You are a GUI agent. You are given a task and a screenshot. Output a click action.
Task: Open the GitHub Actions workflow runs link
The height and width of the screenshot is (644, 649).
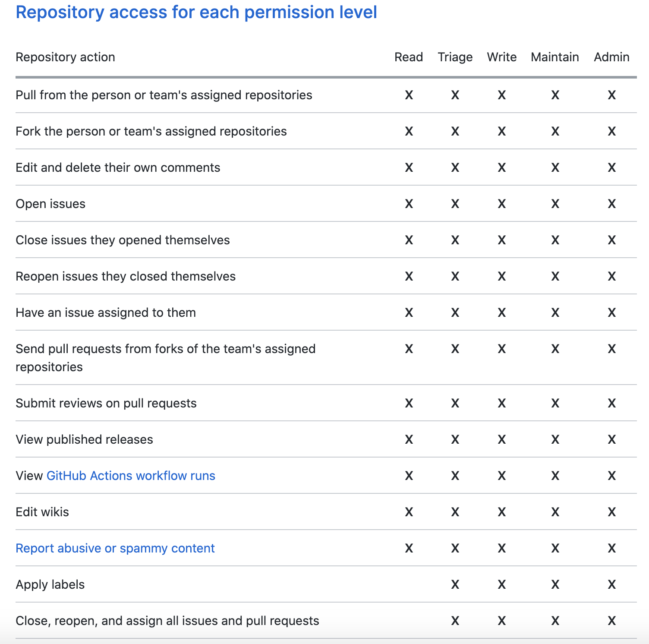tap(131, 476)
